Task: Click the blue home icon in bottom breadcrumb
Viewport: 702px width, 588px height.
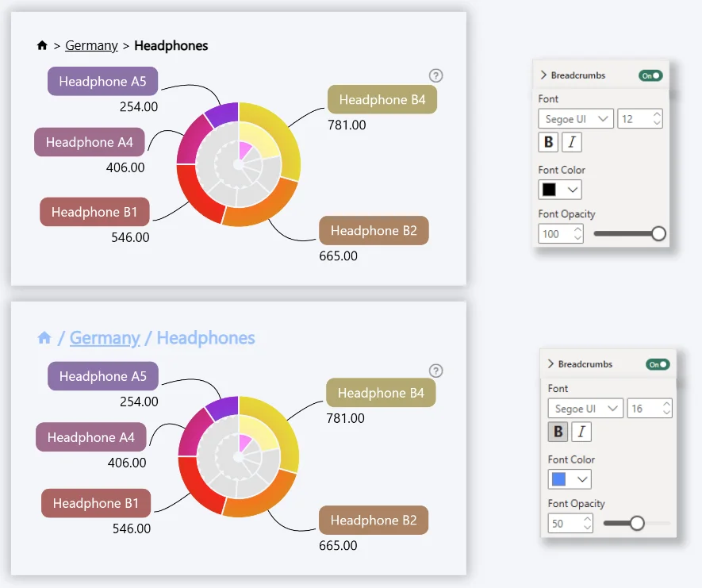Action: click(44, 338)
